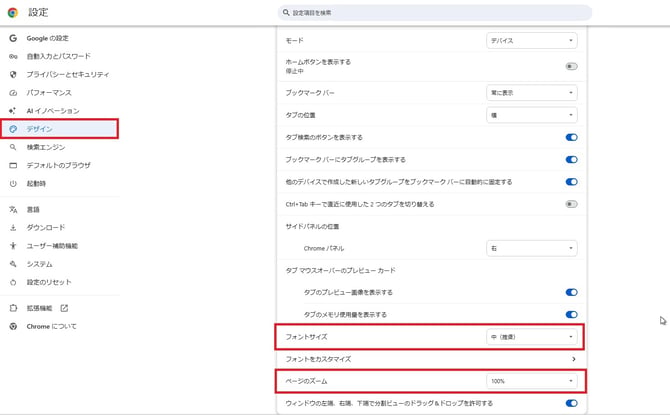Open the モード dropdown showing デバイス
The width and height of the screenshot is (670, 415).
[x=532, y=41]
